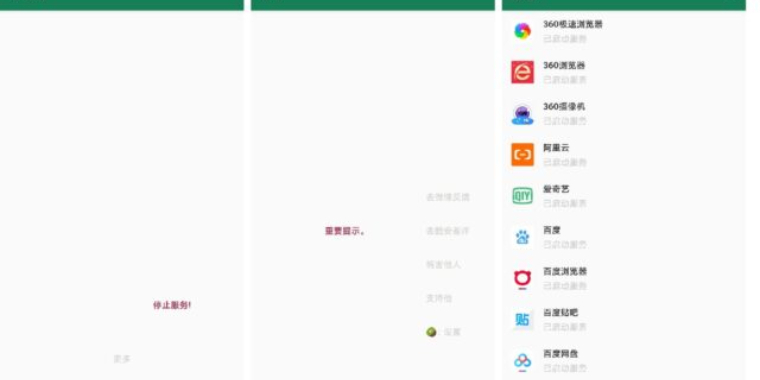
Task: Tap the orange 阿里云 app icon
Action: click(x=522, y=155)
